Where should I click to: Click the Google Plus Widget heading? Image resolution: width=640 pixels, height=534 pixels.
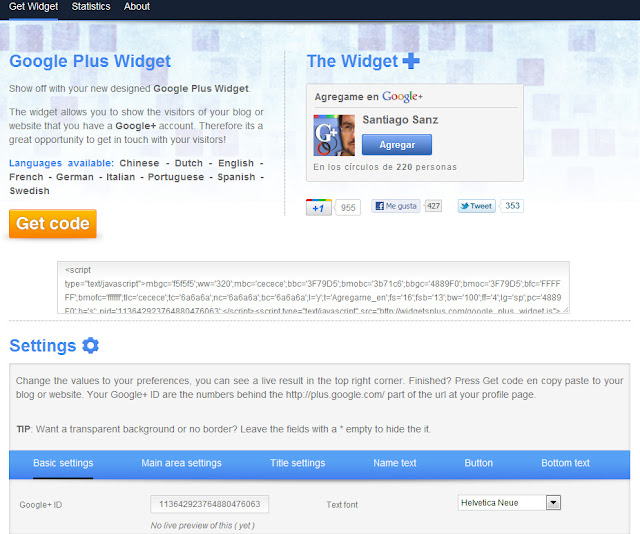click(90, 61)
